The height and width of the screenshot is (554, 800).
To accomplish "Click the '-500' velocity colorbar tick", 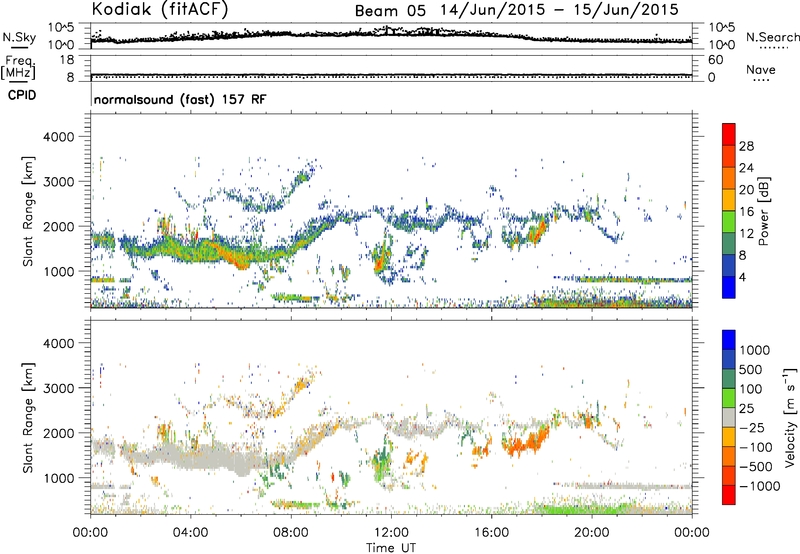I will tap(758, 467).
